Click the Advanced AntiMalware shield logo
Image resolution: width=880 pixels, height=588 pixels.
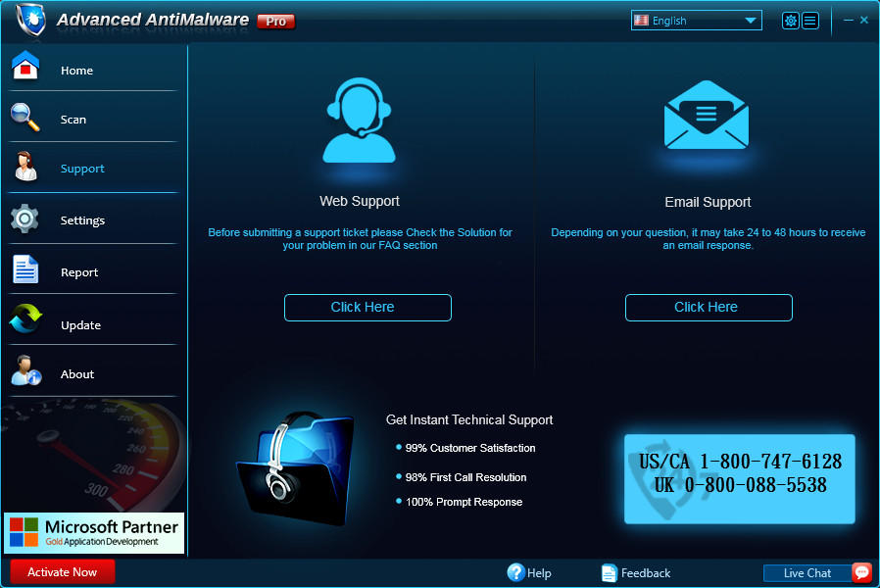click(30, 19)
